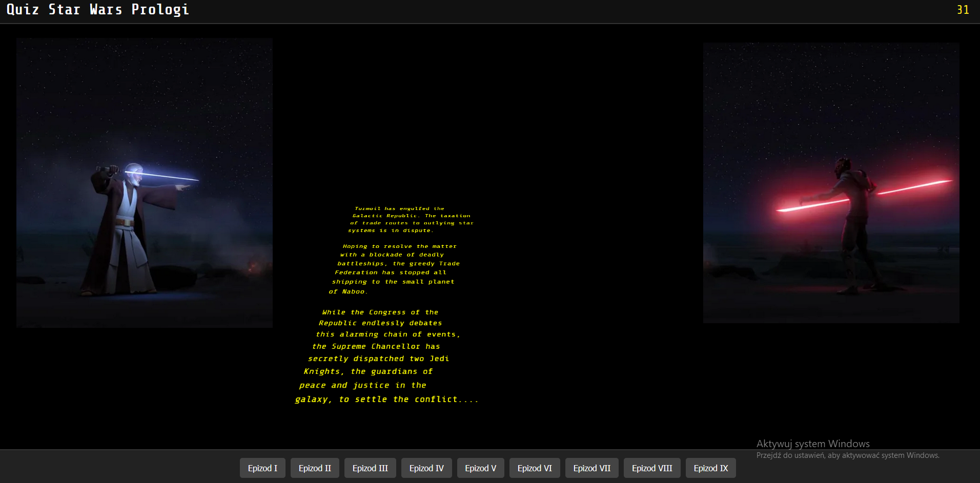Pick Epizod III as the answer
This screenshot has height=483, width=980.
370,468
